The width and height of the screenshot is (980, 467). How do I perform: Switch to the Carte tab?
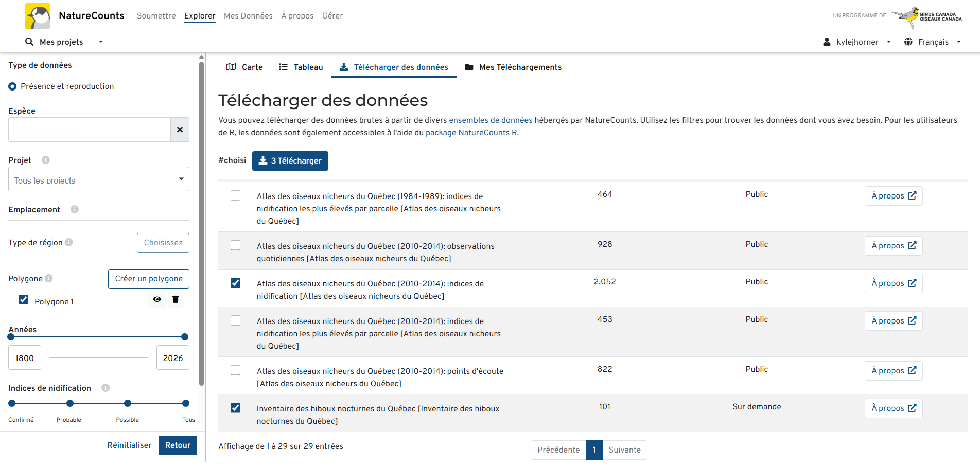click(245, 67)
